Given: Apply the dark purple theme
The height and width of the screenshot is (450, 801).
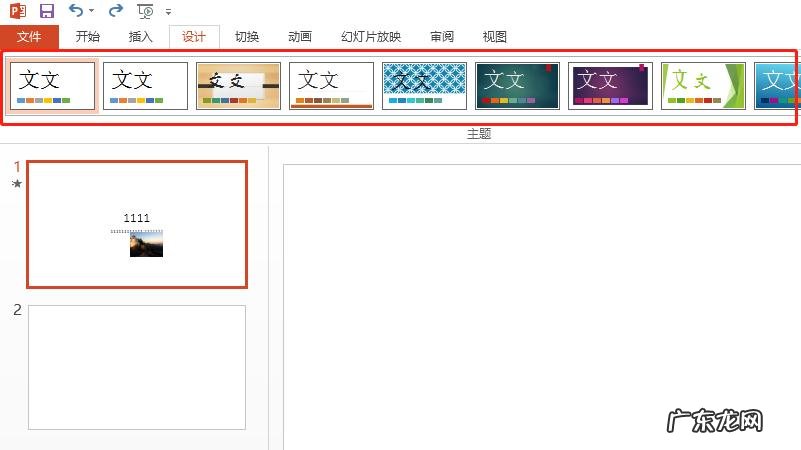Looking at the screenshot, I should pos(610,86).
